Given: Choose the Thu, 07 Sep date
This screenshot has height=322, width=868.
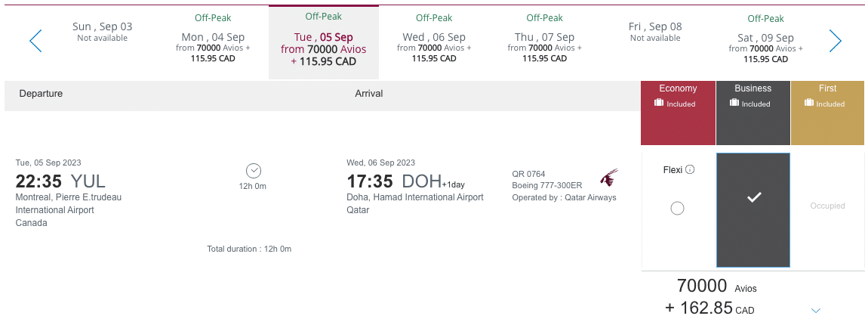Looking at the screenshot, I should 544,42.
